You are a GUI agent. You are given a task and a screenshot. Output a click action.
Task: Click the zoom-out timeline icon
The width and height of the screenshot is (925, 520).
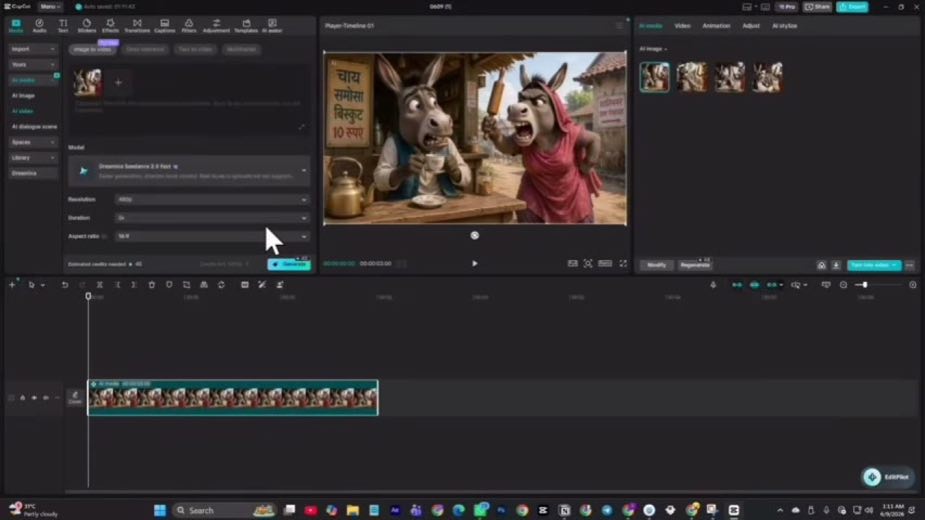coord(843,285)
